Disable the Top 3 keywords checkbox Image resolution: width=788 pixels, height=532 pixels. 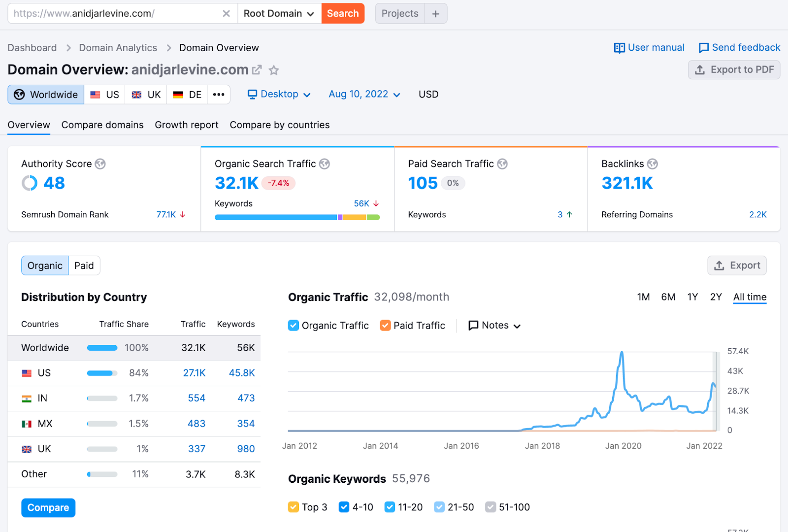[x=294, y=507]
